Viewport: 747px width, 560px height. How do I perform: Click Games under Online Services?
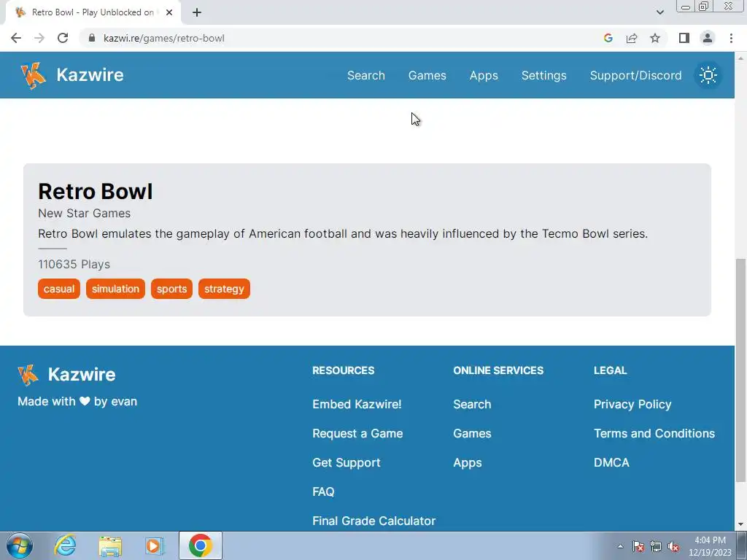click(472, 433)
